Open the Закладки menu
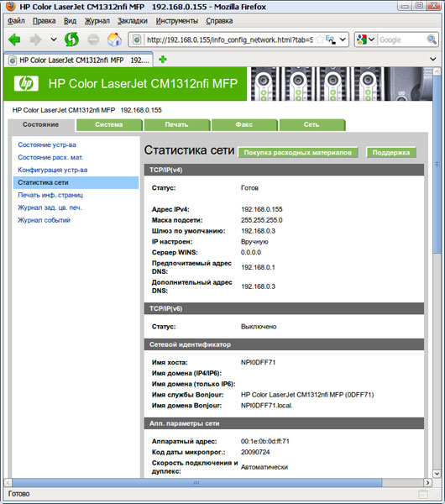The height and width of the screenshot is (504, 445). 133,21
